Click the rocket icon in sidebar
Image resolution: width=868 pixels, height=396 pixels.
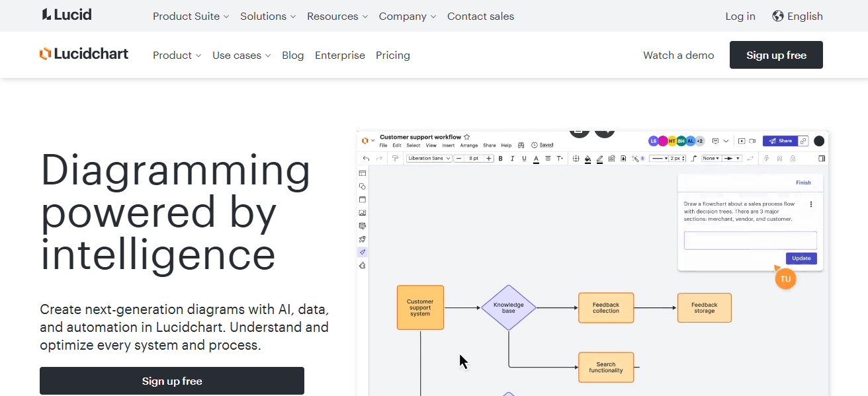coord(363,239)
